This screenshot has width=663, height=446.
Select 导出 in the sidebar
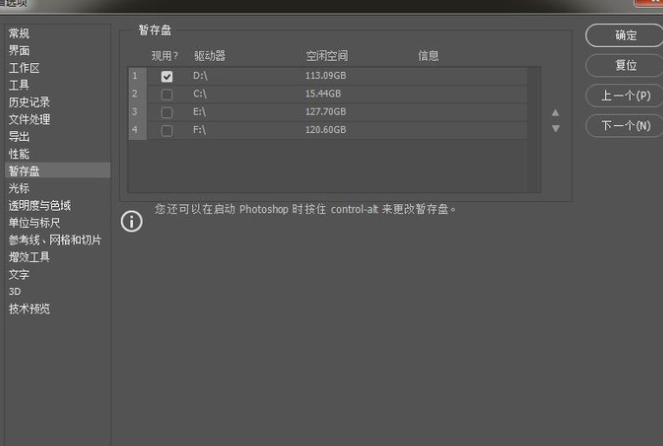click(19, 137)
